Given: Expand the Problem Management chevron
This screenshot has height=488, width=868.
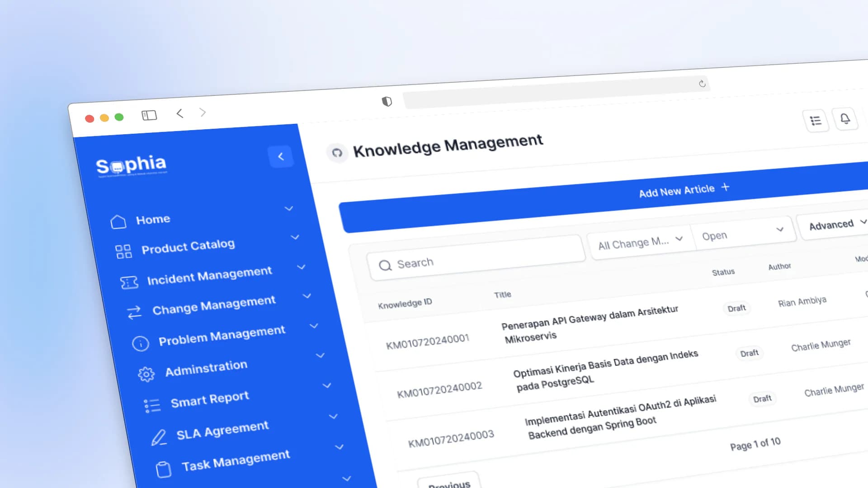Looking at the screenshot, I should (x=314, y=326).
